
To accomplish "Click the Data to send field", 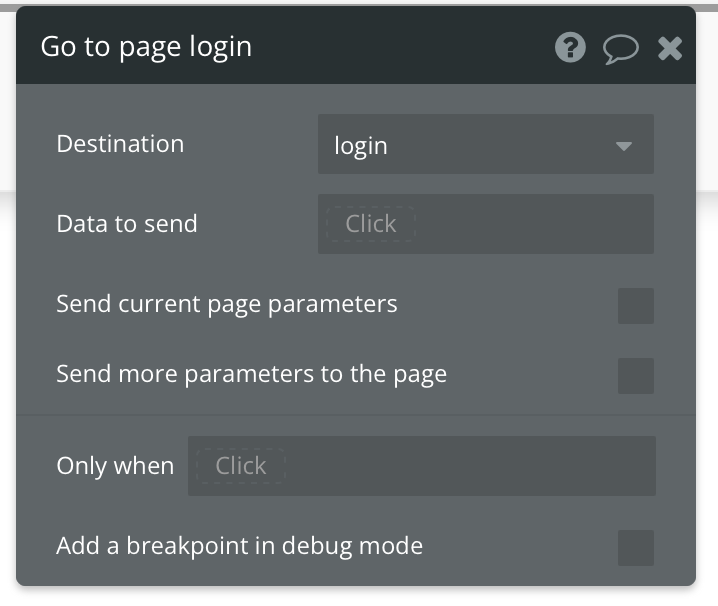I will (x=530, y=224).
